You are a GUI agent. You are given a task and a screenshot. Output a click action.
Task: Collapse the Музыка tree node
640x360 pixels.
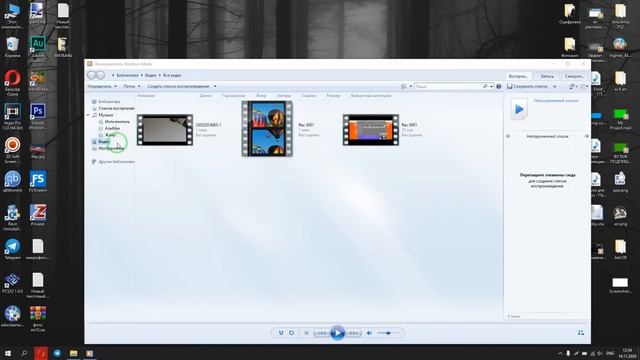[x=88, y=116]
